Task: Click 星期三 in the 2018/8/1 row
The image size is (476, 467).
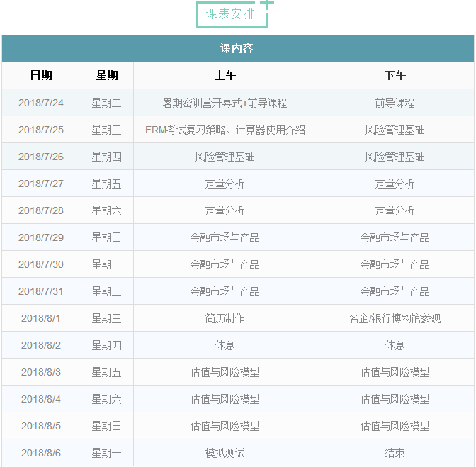Action: [106, 318]
